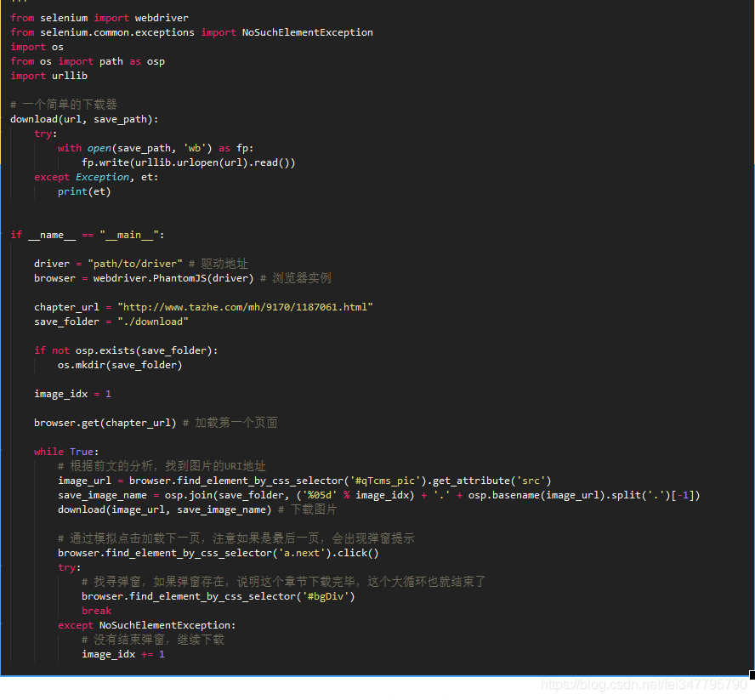This screenshot has width=755, height=700.
Task: Click 'os.mkdir(save_folder)' line
Action: coord(120,365)
